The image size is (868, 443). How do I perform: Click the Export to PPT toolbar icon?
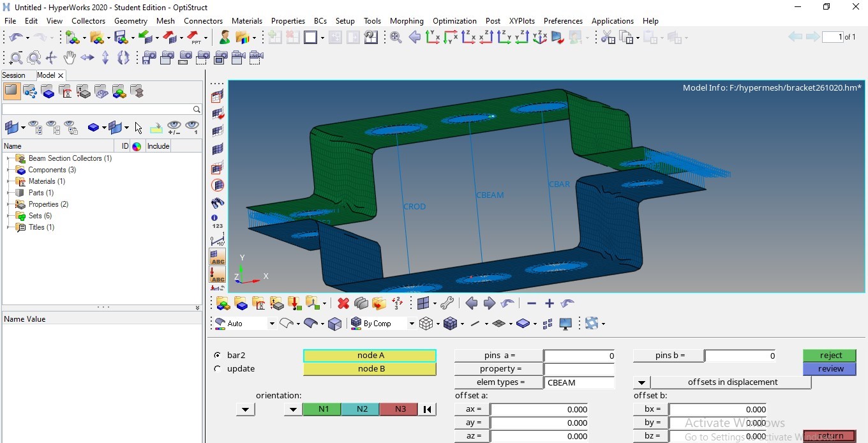click(x=195, y=38)
